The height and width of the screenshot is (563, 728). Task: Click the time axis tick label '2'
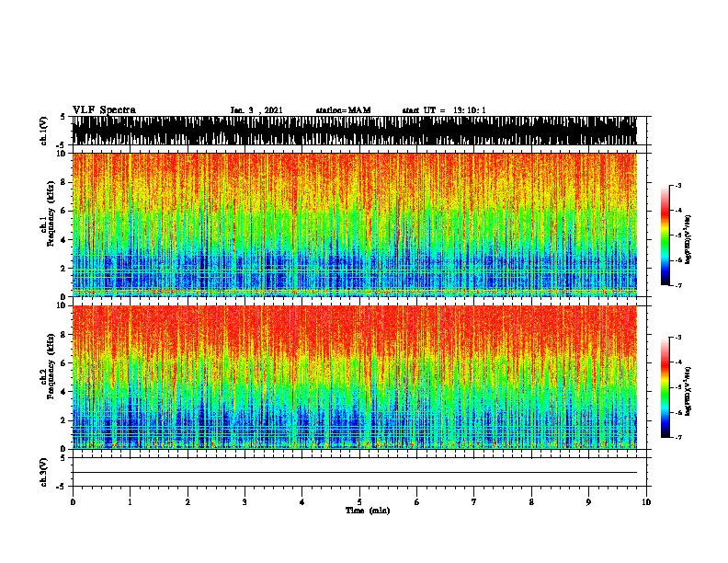[188, 502]
